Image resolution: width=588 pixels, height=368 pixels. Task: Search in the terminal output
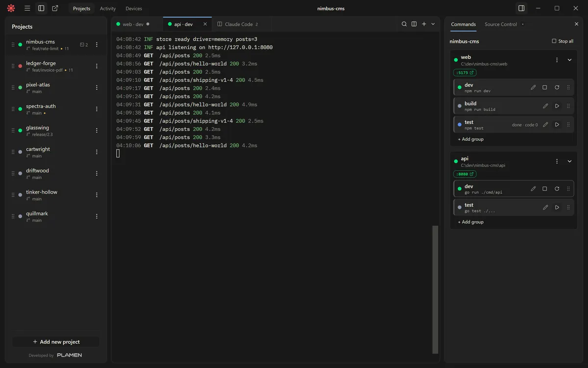click(404, 24)
